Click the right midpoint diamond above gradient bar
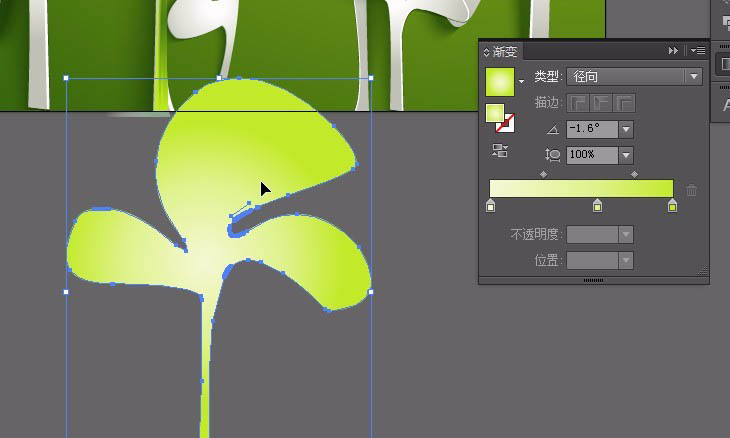Image resolution: width=730 pixels, height=438 pixels. click(634, 174)
